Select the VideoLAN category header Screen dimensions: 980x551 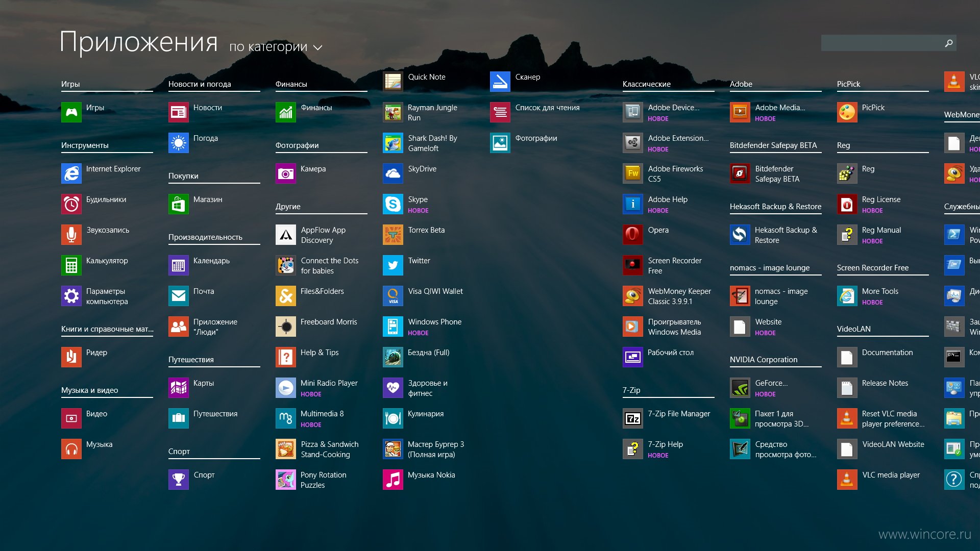point(854,329)
